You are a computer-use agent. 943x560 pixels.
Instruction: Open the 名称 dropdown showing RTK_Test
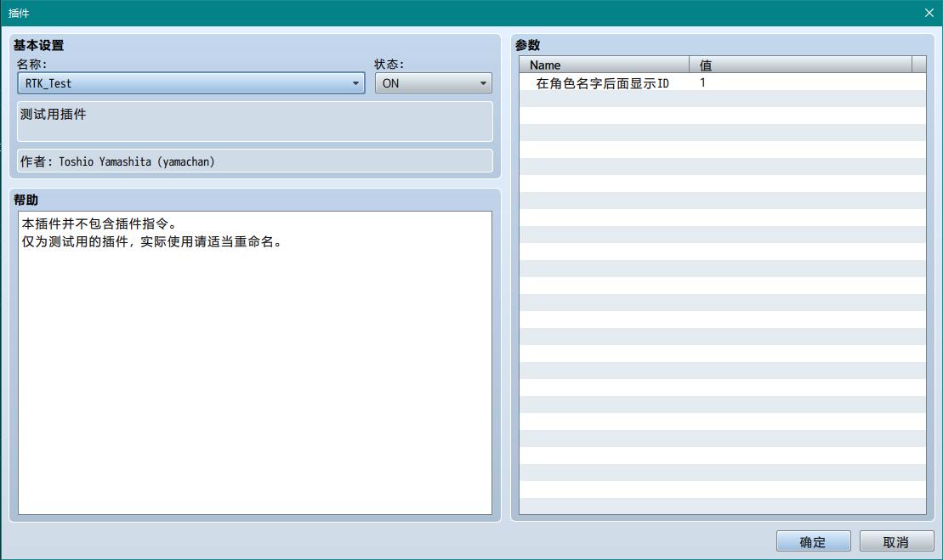pyautogui.click(x=190, y=83)
